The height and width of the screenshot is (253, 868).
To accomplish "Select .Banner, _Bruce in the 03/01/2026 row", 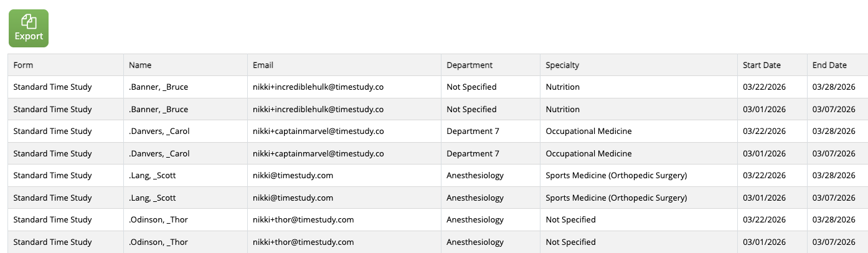I will pos(158,109).
